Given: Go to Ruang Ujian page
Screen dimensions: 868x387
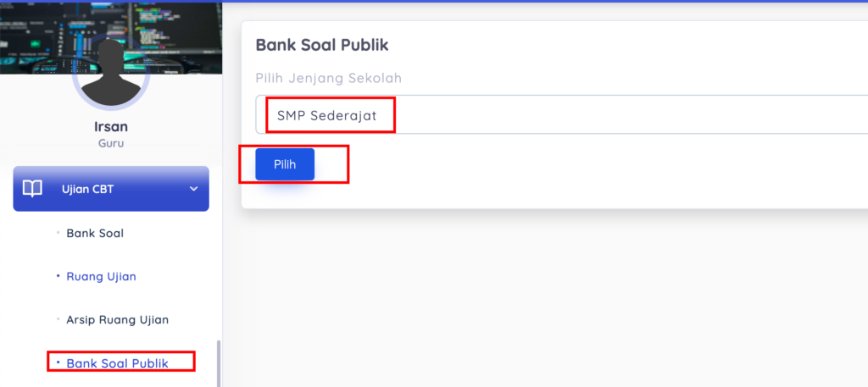Looking at the screenshot, I should pyautogui.click(x=102, y=276).
